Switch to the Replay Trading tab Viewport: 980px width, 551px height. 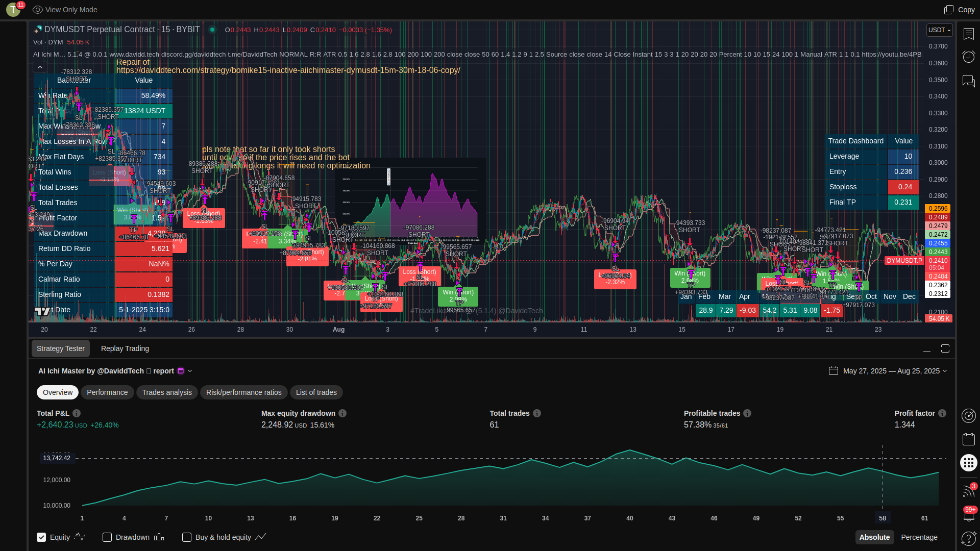point(125,348)
